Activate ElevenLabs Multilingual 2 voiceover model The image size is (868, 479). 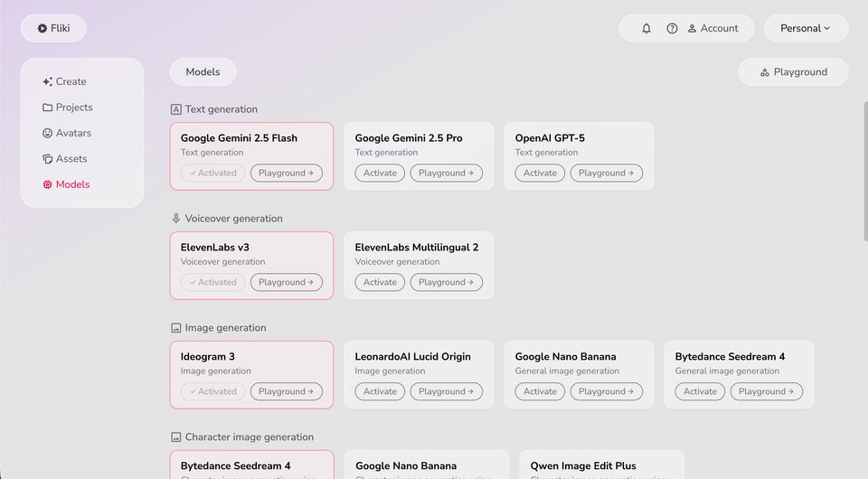pyautogui.click(x=380, y=282)
